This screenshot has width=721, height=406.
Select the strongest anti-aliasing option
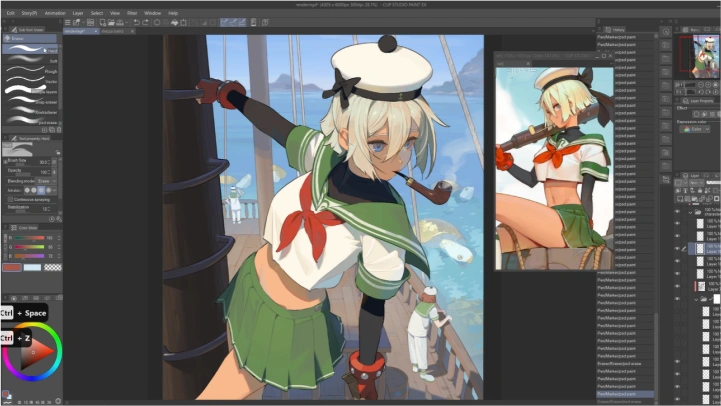(x=48, y=190)
